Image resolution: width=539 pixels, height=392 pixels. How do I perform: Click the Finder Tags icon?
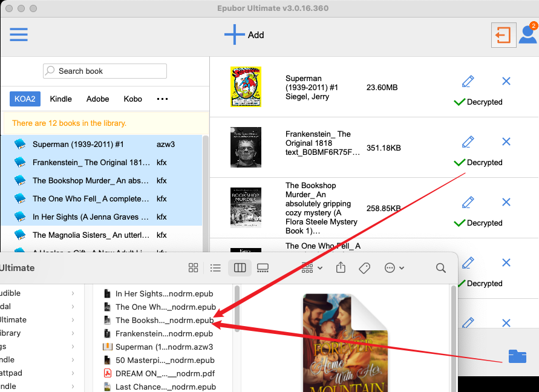[364, 268]
